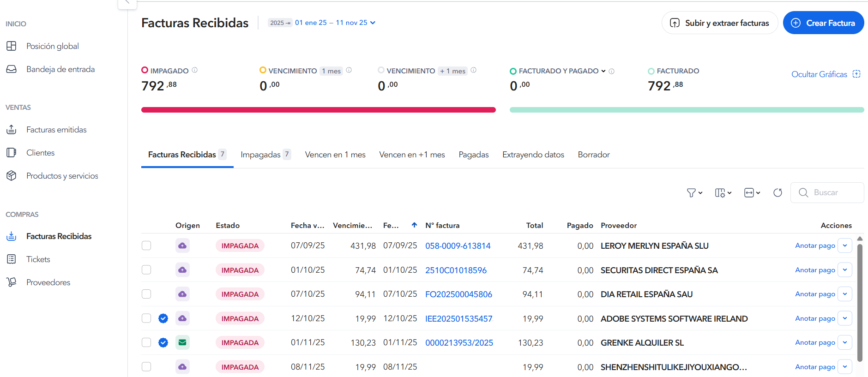
Task: Open Bandeja de entrada from sidebar
Action: click(x=60, y=69)
